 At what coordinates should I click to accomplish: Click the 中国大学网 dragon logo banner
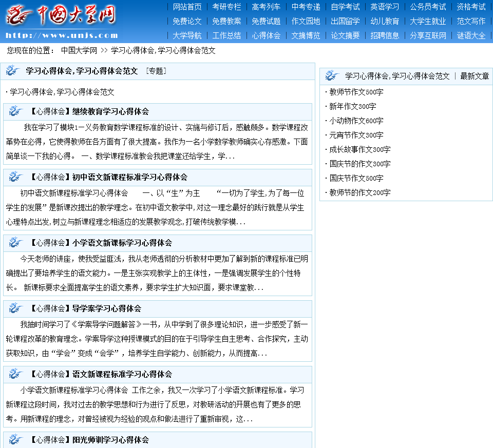coord(61,21)
